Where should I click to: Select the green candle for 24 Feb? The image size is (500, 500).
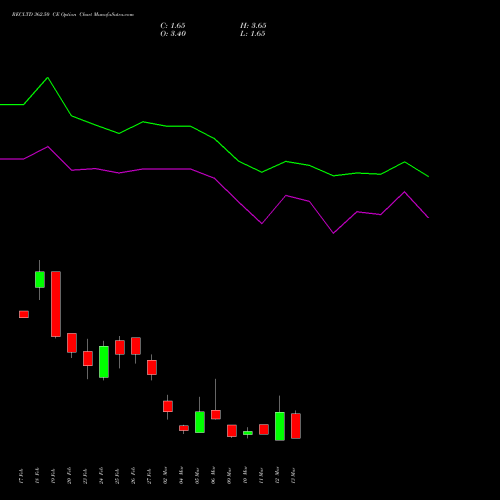click(x=104, y=362)
